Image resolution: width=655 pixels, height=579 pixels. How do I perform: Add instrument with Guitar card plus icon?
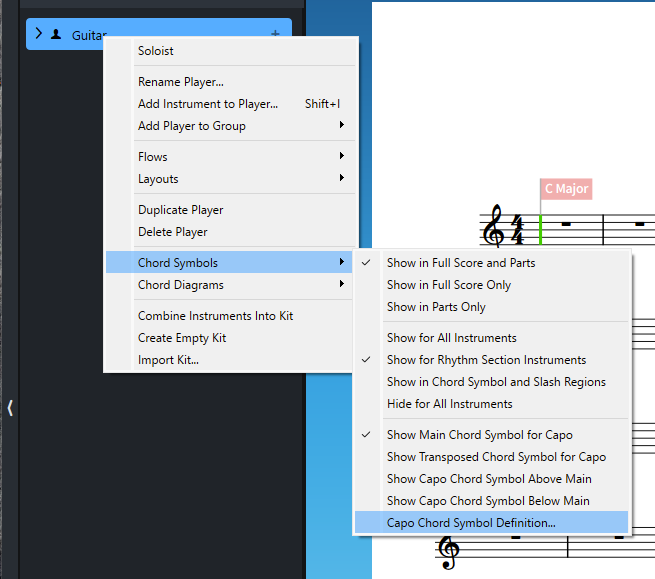click(x=275, y=33)
